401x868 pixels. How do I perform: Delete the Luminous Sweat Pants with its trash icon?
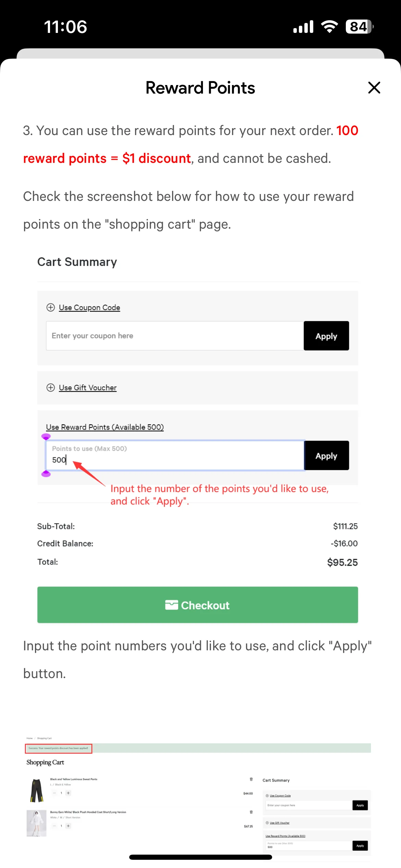coord(251,779)
